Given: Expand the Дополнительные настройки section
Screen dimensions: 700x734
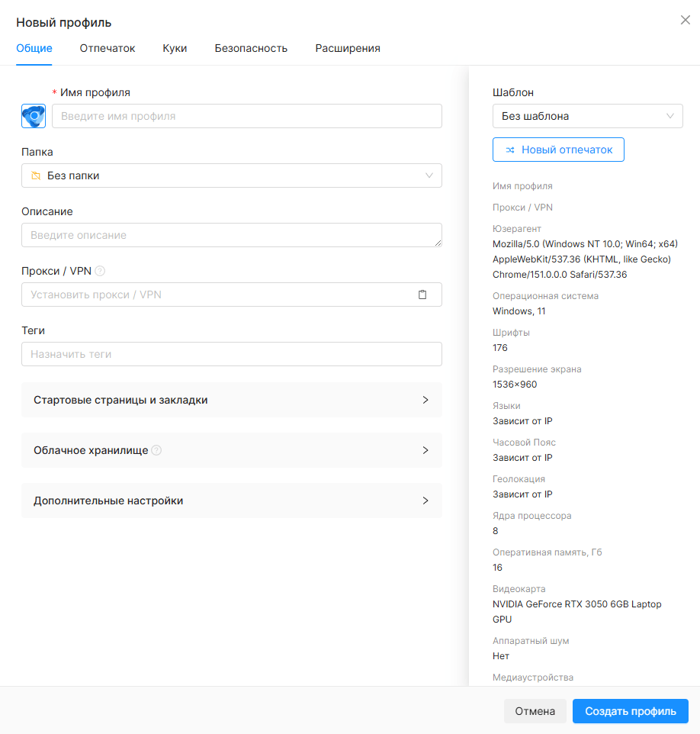Looking at the screenshot, I should pos(232,501).
